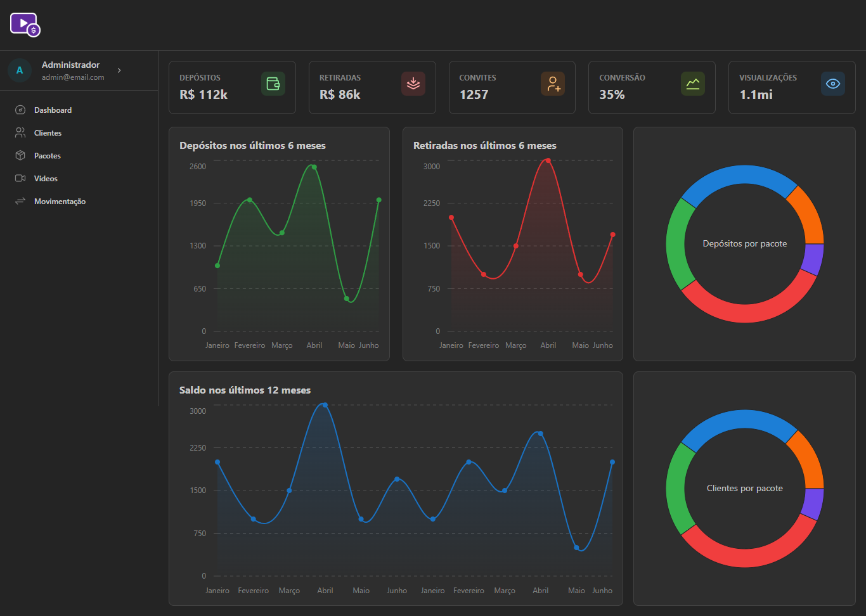Click the Abril peak point in the Depósitos chart

314,167
